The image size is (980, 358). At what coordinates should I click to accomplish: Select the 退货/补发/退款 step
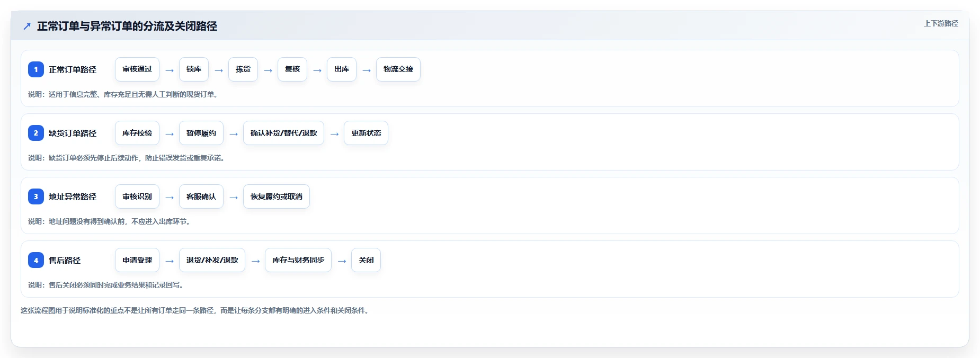click(212, 260)
